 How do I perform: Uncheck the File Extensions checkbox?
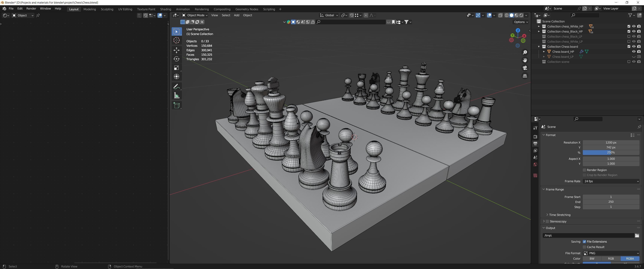click(584, 242)
